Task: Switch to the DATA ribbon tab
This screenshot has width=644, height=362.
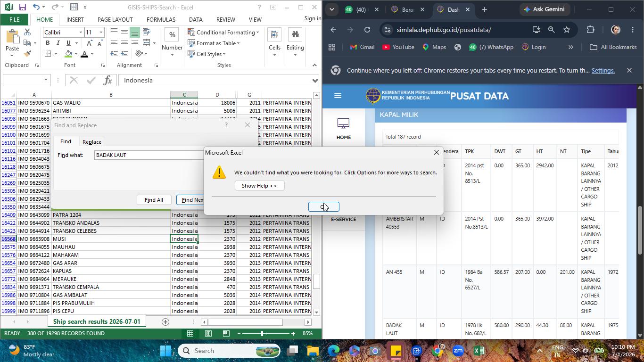Action: click(x=196, y=19)
